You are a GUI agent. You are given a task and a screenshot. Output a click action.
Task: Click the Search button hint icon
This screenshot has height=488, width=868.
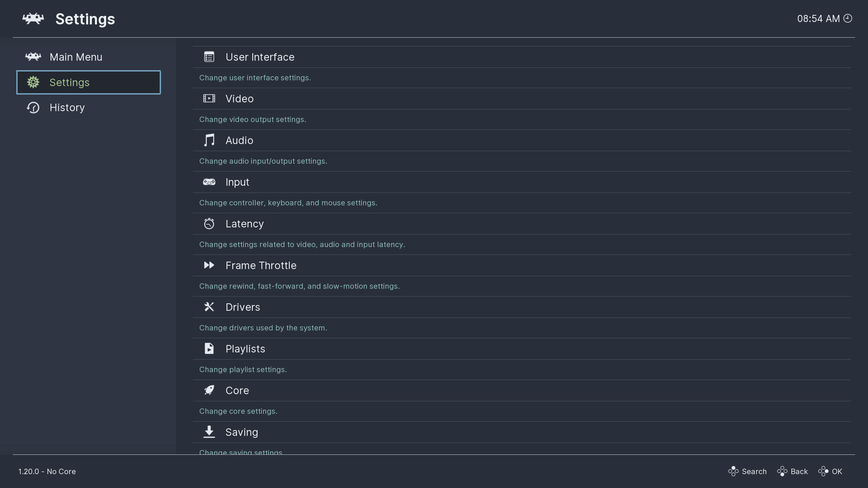(733, 471)
